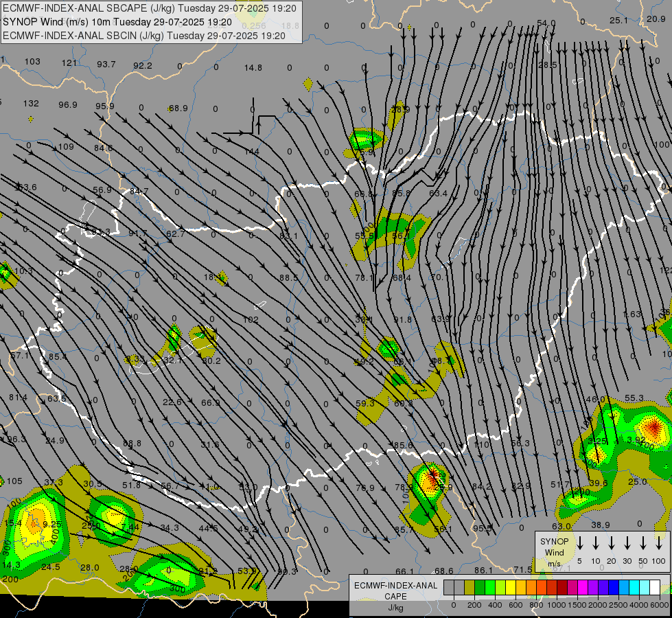Click the map value 66.9
The width and height of the screenshot is (672, 618).
point(211,403)
